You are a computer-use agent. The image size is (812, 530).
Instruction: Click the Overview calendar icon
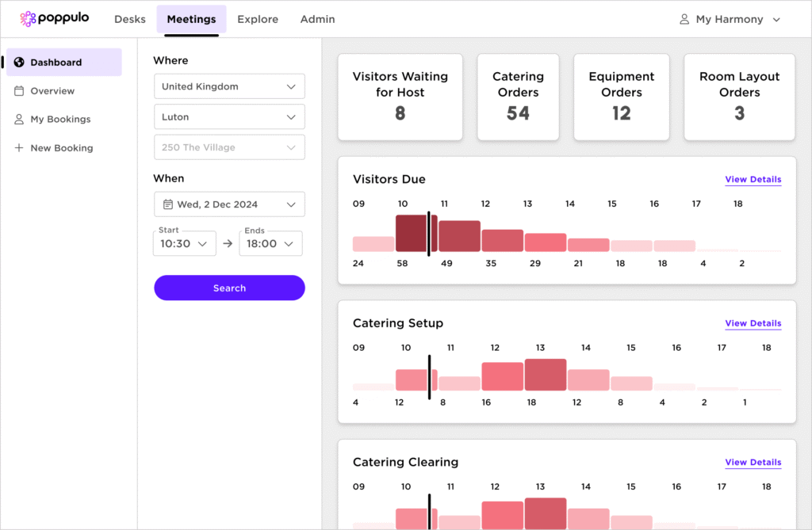[x=19, y=91]
